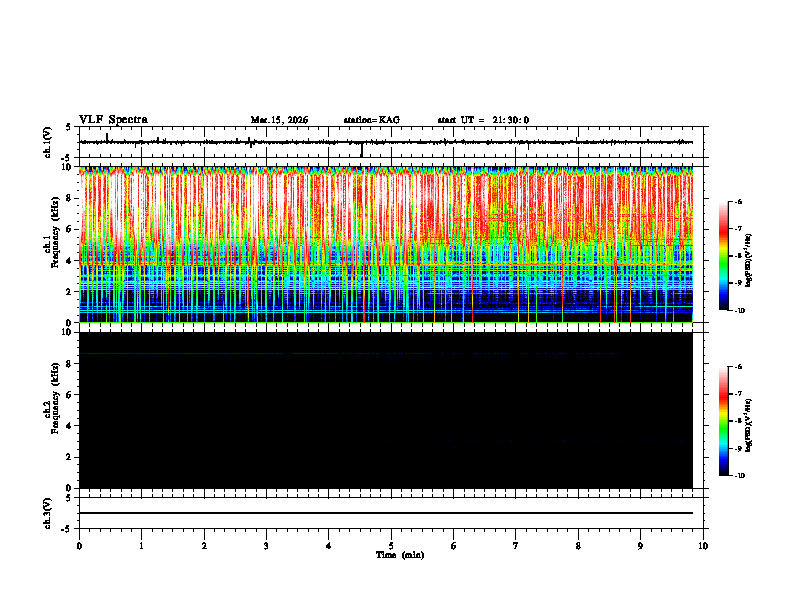Click the "station=KAG" header text
The height and width of the screenshot is (612, 792).
point(372,120)
